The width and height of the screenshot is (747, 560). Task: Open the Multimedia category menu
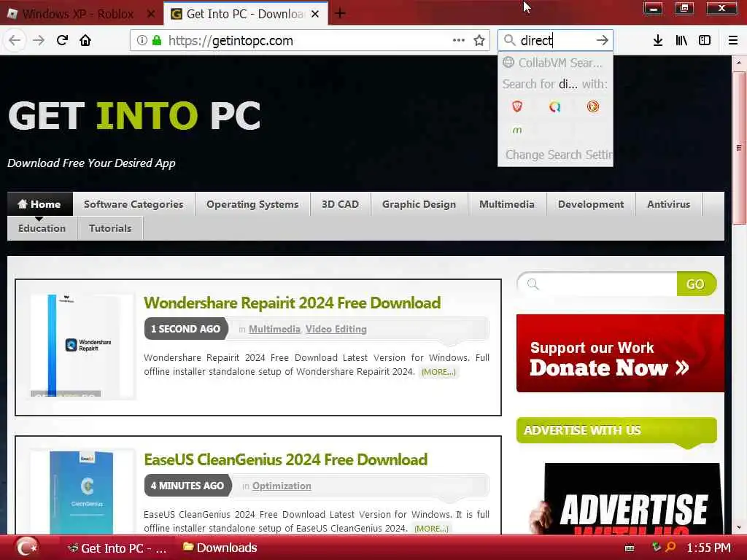tap(507, 204)
